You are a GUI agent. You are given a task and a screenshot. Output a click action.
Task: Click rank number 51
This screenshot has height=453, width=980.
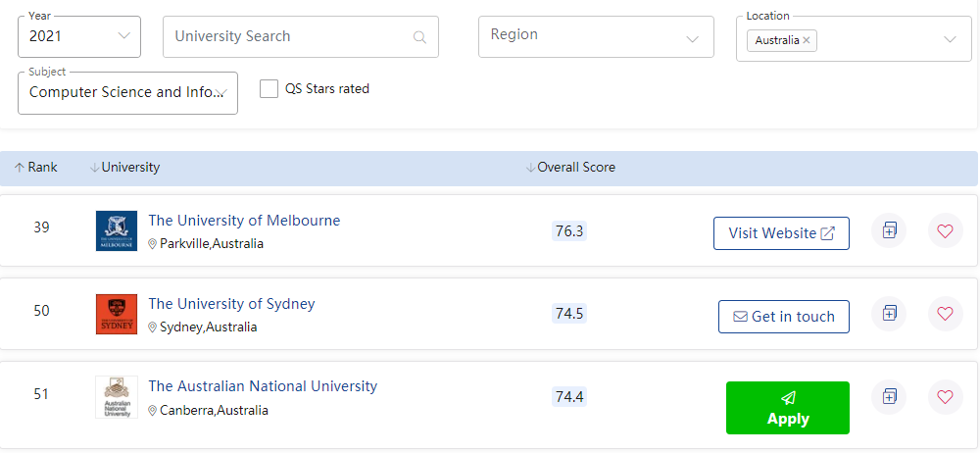click(41, 394)
